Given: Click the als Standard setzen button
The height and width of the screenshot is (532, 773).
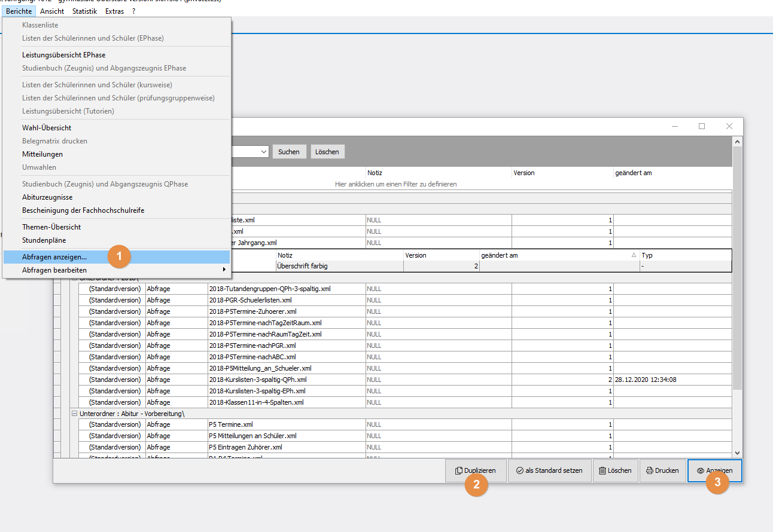Looking at the screenshot, I should [x=550, y=470].
